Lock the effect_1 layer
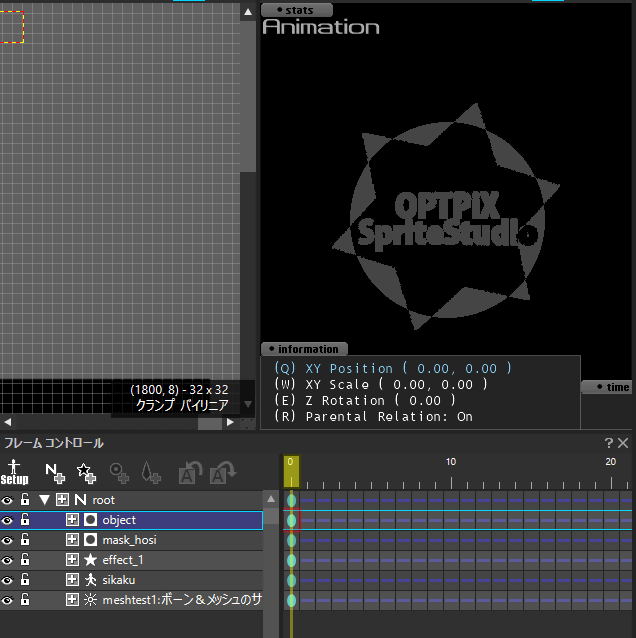This screenshot has height=638, width=636. 25,559
